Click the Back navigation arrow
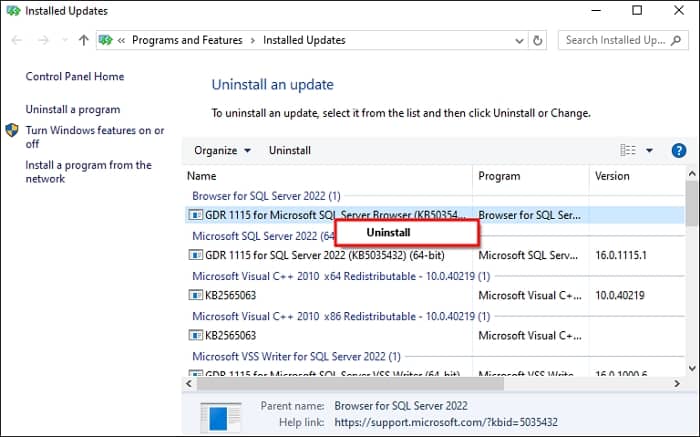 [x=17, y=41]
